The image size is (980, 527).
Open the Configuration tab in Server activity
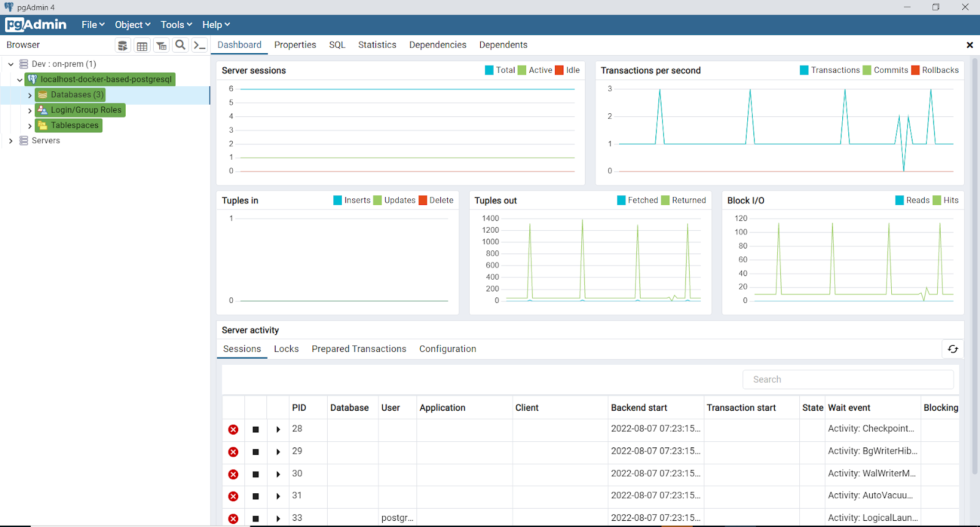point(448,349)
